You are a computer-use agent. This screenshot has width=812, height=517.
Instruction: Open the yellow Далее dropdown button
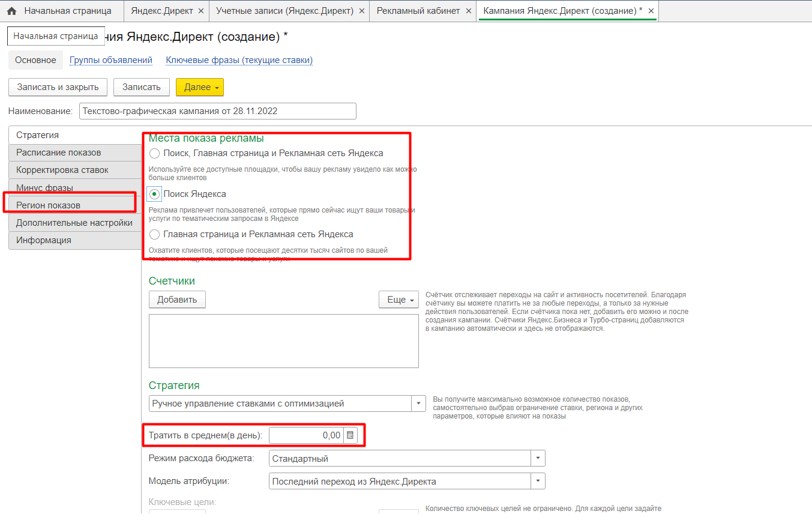coord(200,87)
